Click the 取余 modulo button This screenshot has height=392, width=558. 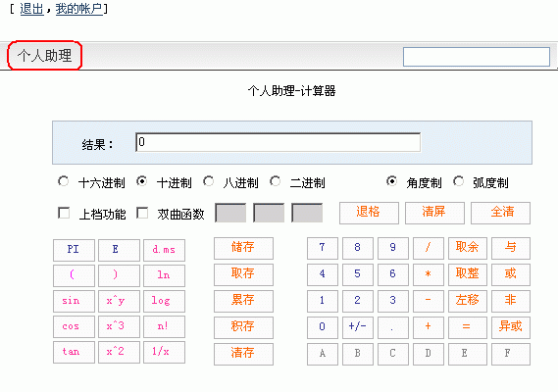(468, 248)
